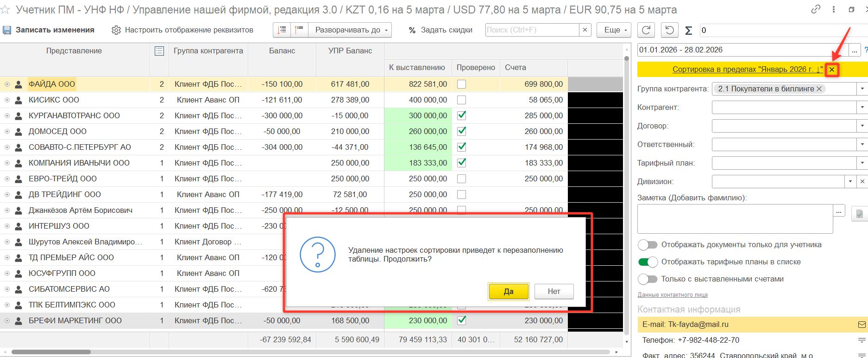Clear the search field with X icon
868x358 pixels.
pyautogui.click(x=585, y=30)
